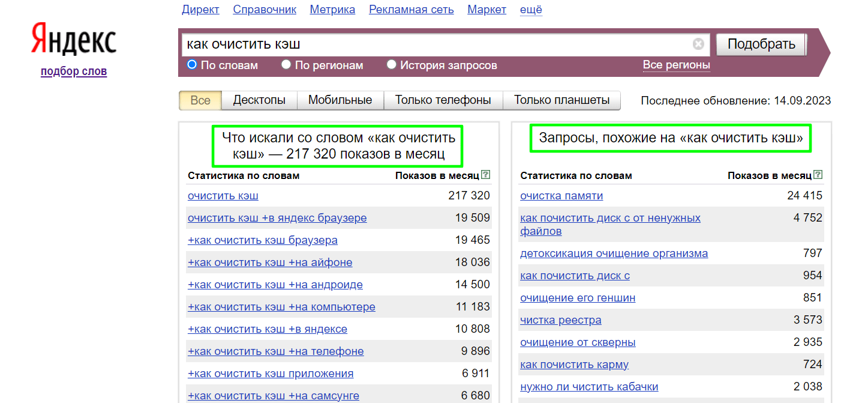868x403 pixels.
Task: Open «+как очистить кэш +на айфоне» query
Action: 270,262
